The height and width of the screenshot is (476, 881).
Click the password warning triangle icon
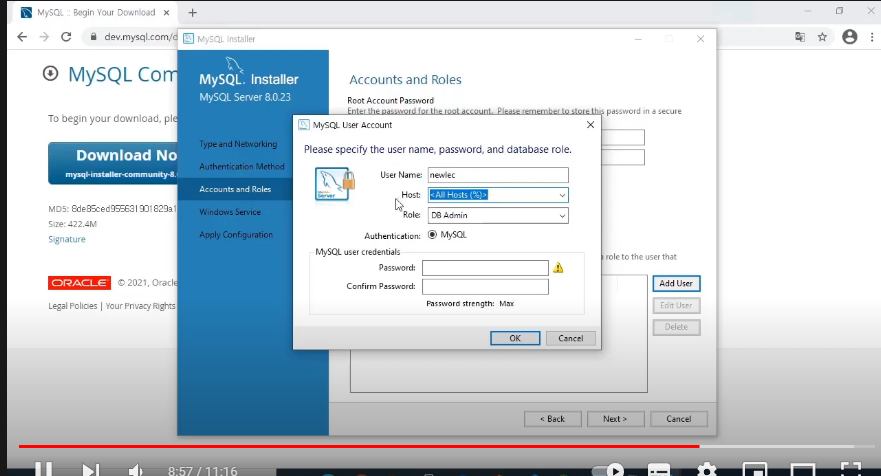click(x=558, y=268)
